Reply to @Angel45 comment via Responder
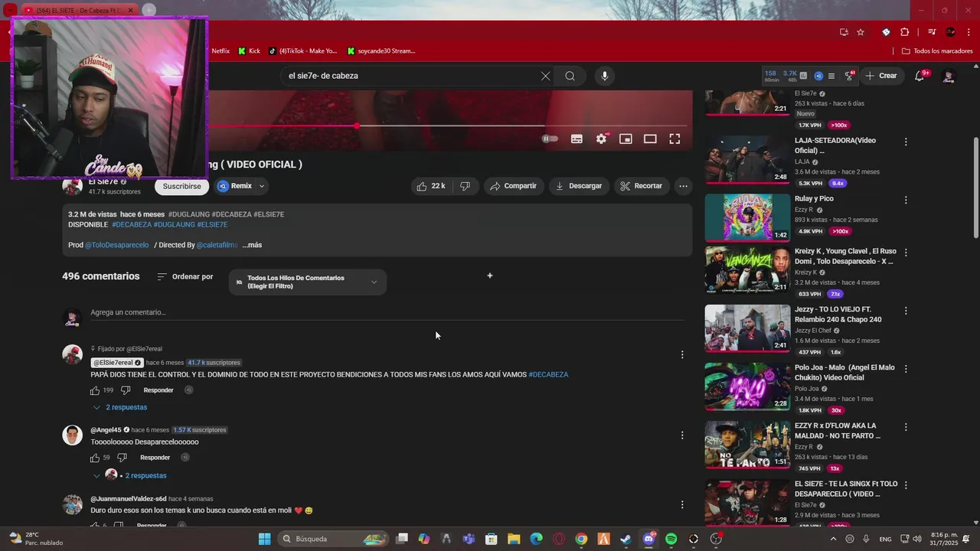Viewport: 980px width, 551px height. click(x=155, y=458)
